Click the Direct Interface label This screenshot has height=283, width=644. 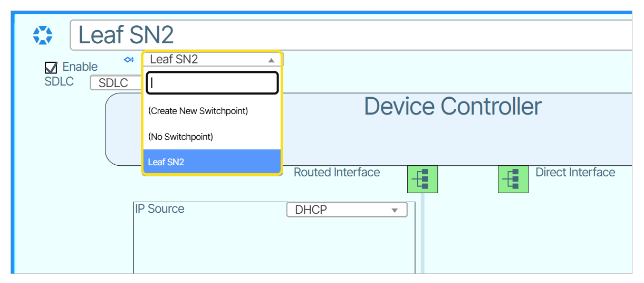click(575, 173)
